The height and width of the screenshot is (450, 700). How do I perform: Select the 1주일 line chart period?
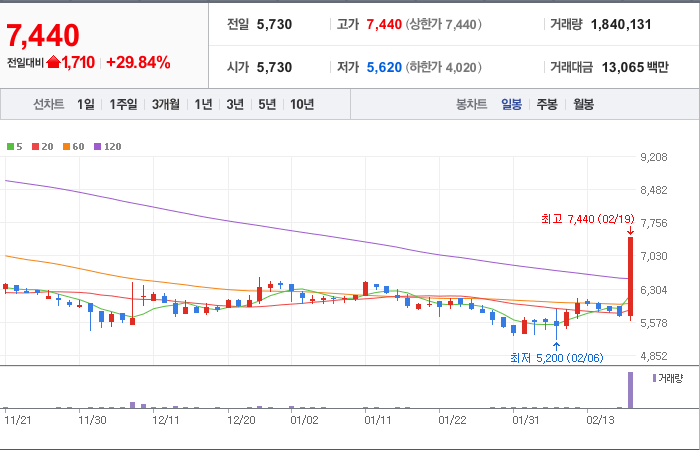point(124,105)
